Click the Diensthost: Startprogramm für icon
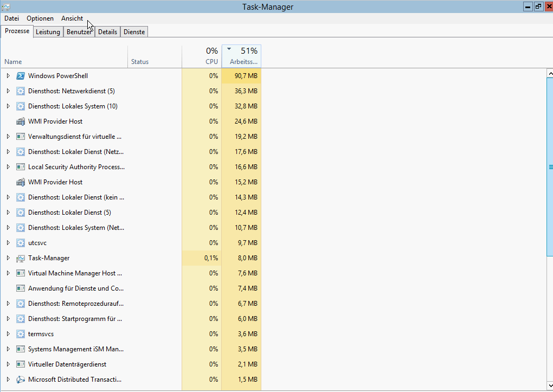Image resolution: width=553 pixels, height=392 pixels. [x=21, y=319]
